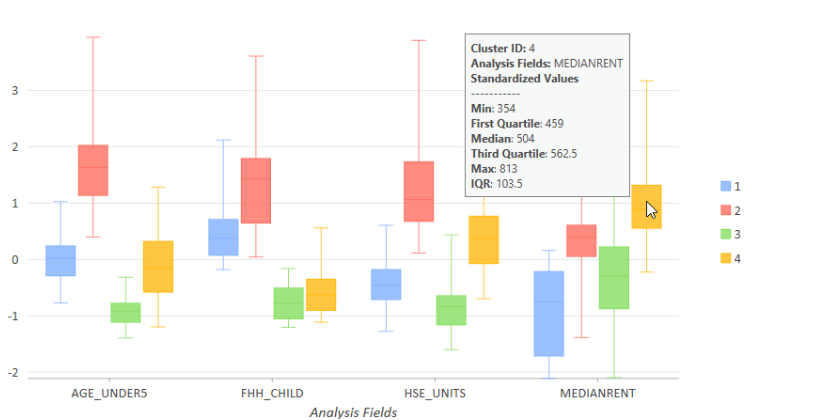The width and height of the screenshot is (815, 420).
Task: Select the orange FHH_CHILD box
Action: point(321,295)
